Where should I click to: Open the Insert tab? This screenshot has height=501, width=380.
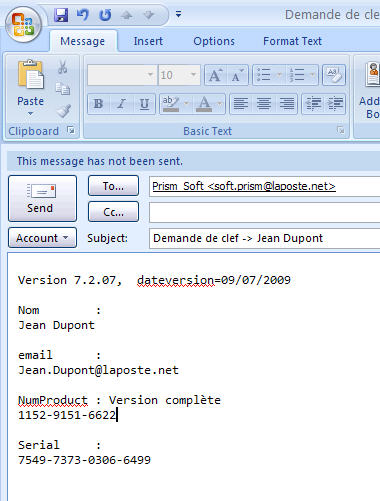pos(148,41)
